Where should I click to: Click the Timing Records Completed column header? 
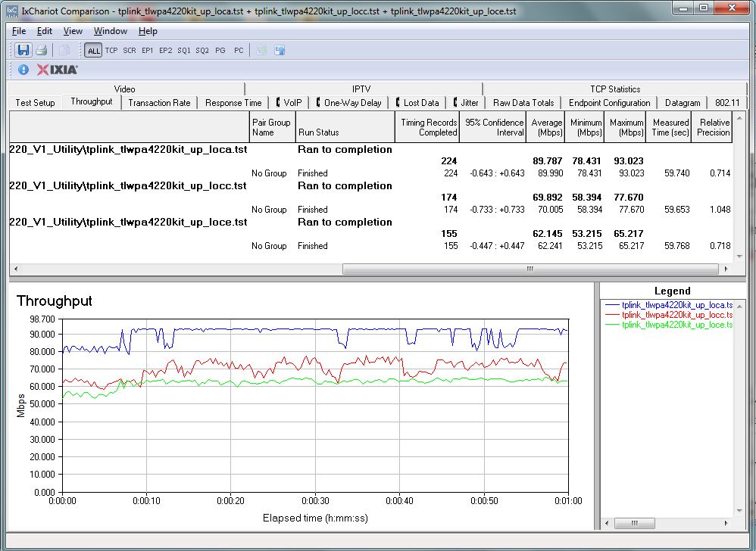tap(426, 127)
